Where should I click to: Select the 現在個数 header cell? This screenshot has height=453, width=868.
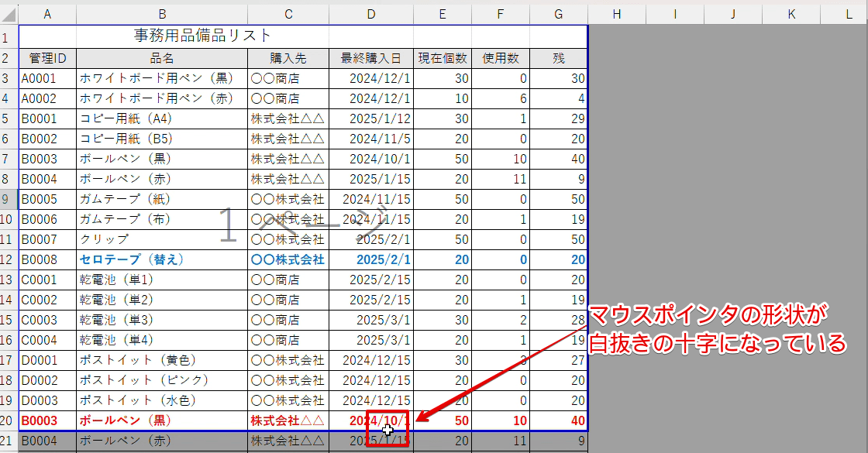click(x=442, y=57)
